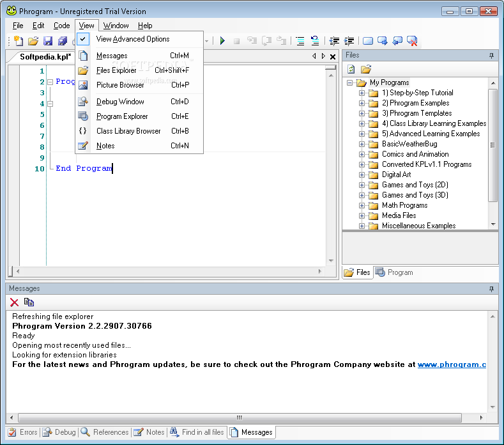Click the format code lines icon
The height and width of the screenshot is (445, 504).
pos(300,41)
